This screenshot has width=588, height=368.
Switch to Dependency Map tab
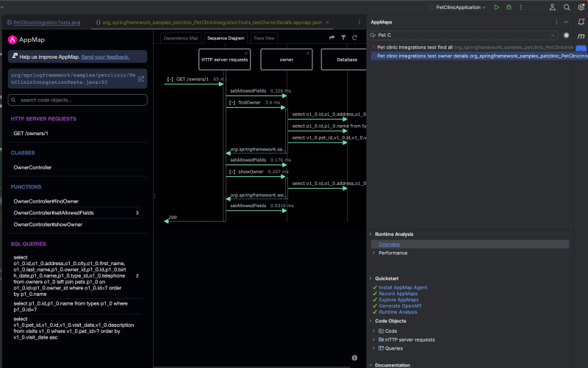click(181, 38)
